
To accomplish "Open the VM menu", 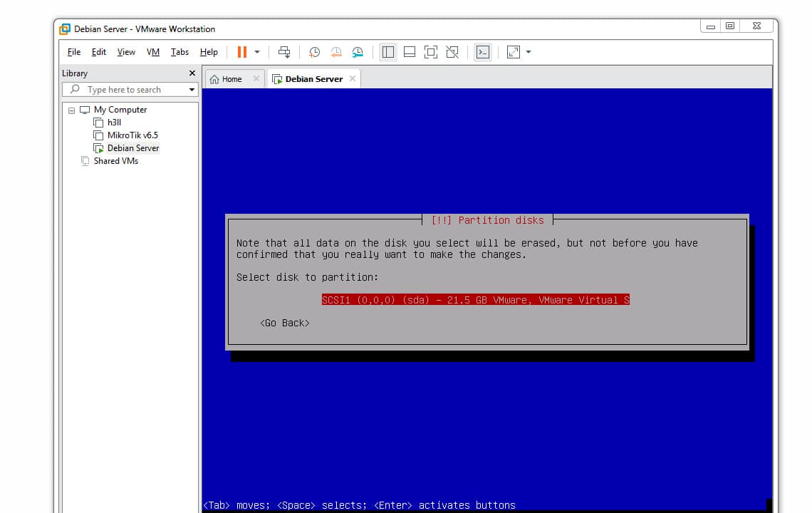I will click(x=152, y=52).
